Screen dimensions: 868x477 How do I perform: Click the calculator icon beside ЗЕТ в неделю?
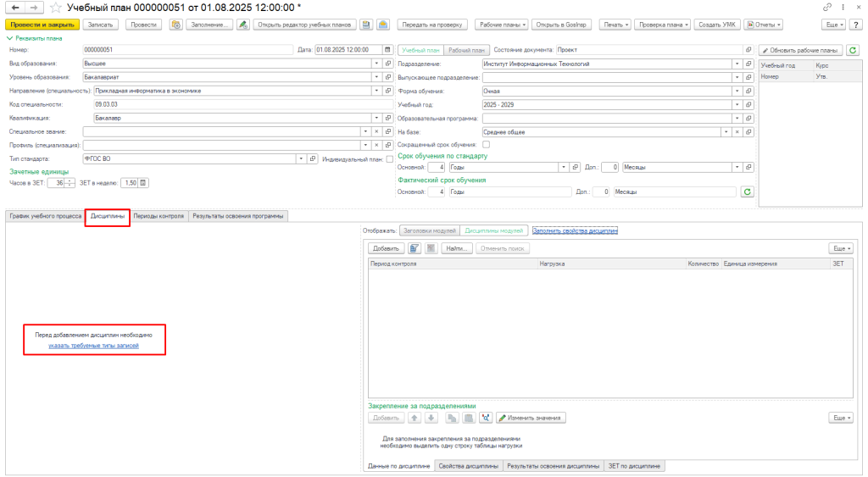(x=143, y=182)
